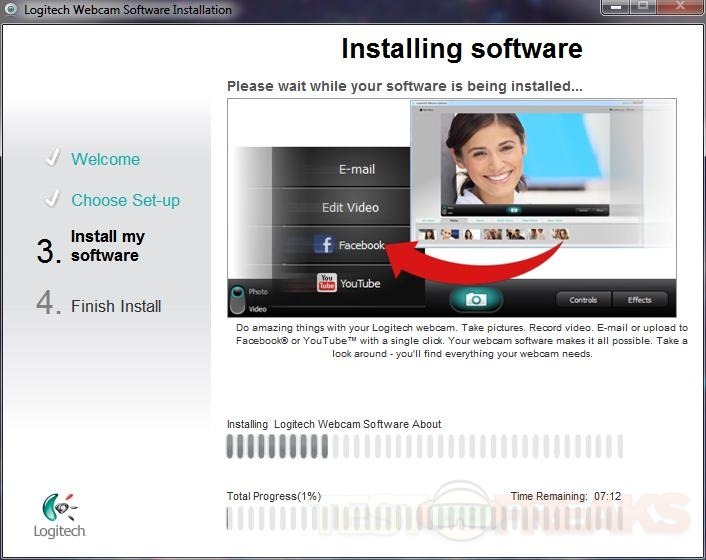Click the Controls button

(583, 299)
